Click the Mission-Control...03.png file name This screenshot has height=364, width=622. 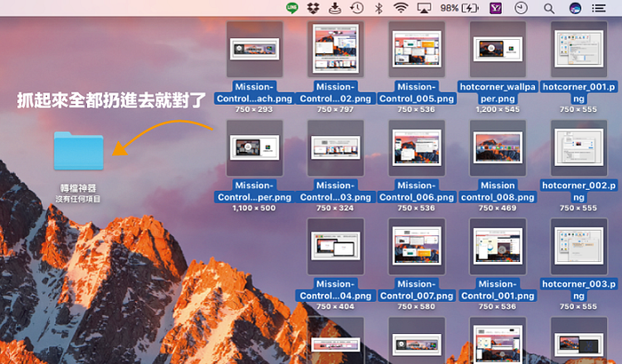click(x=336, y=191)
